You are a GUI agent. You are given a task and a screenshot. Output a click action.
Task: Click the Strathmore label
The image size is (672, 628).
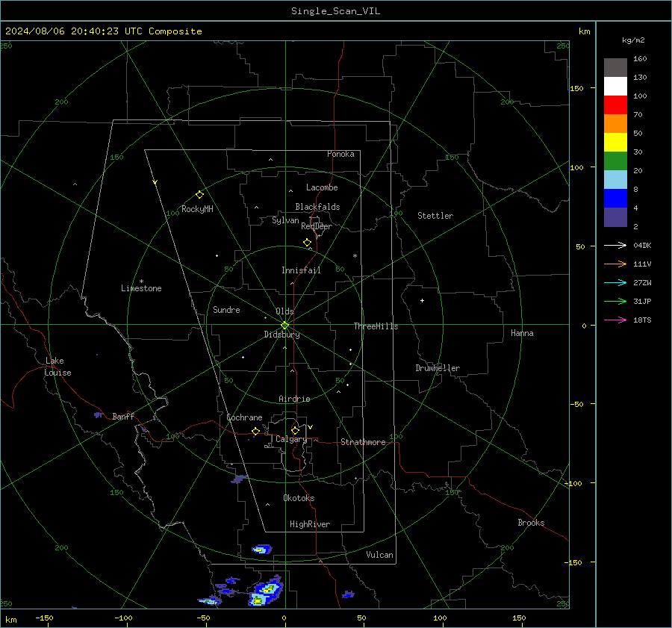coord(363,442)
